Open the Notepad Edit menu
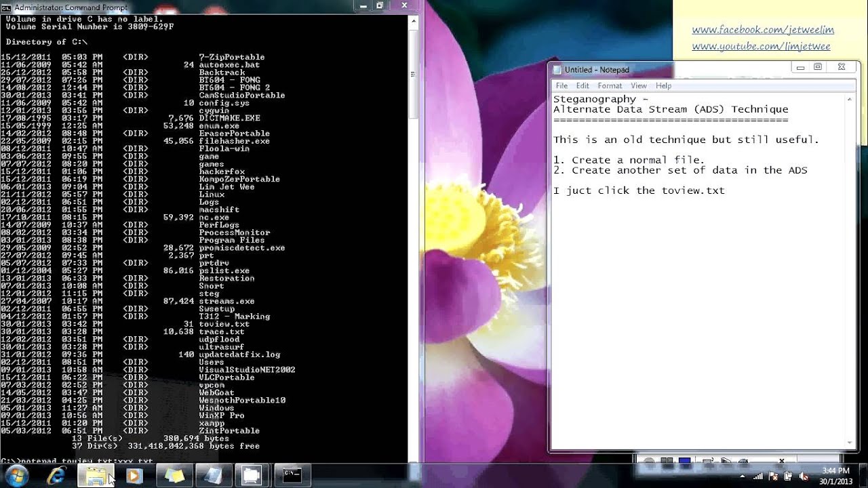The image size is (868, 488). [x=583, y=86]
